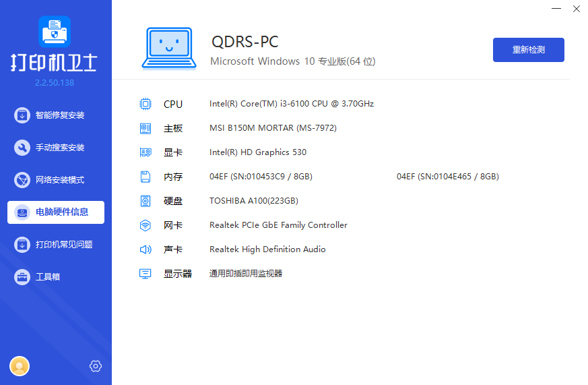This screenshot has width=588, height=385.
Task: Click the printer guard app logo
Action: pos(55,32)
